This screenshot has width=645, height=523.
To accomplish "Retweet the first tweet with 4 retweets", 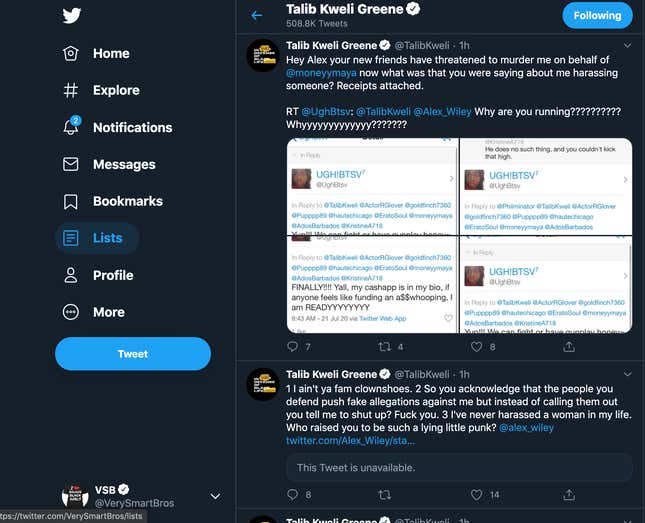I will coord(384,346).
